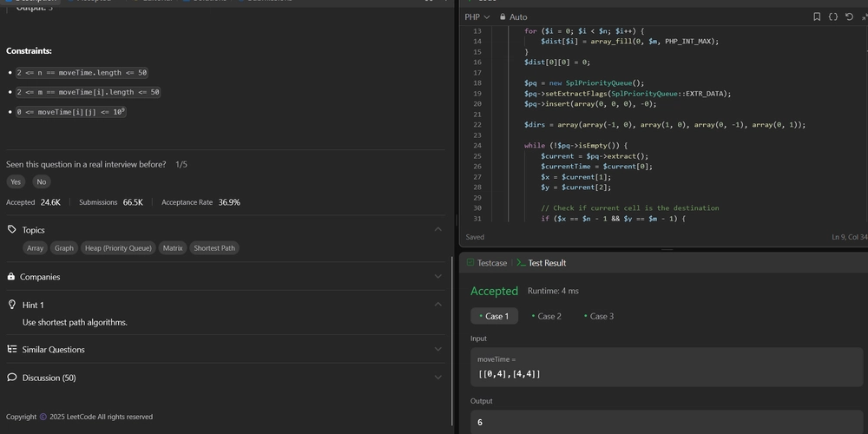
Task: Click the left description panel scrollbar
Action: click(452, 340)
